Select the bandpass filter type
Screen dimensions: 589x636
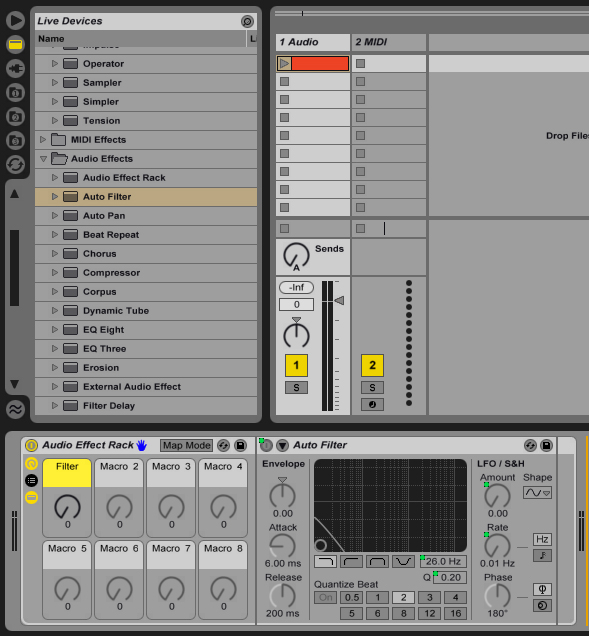point(377,561)
